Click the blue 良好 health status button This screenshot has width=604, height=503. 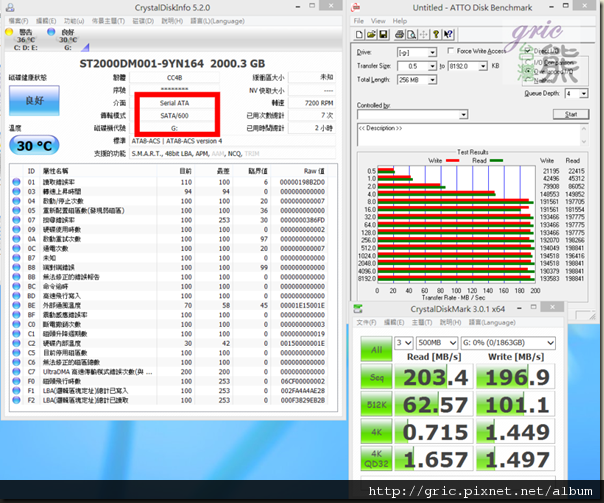[x=34, y=101]
